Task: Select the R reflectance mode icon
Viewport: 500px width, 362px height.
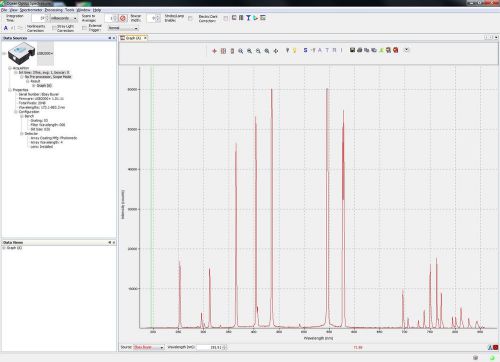Action: pos(334,50)
